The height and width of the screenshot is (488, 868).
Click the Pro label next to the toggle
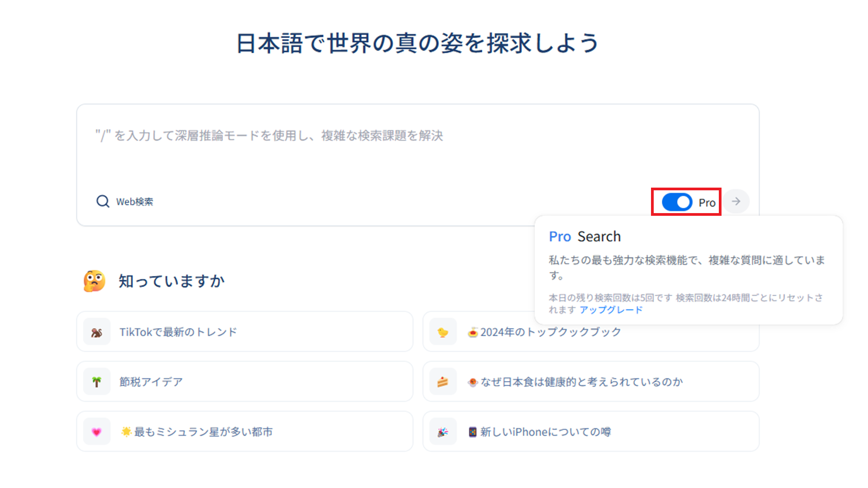tap(706, 202)
